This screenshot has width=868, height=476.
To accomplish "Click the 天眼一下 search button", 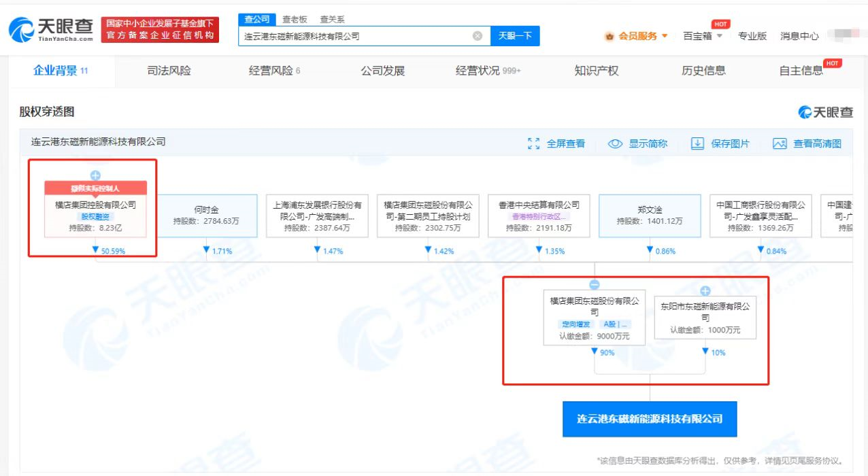I will 515,36.
